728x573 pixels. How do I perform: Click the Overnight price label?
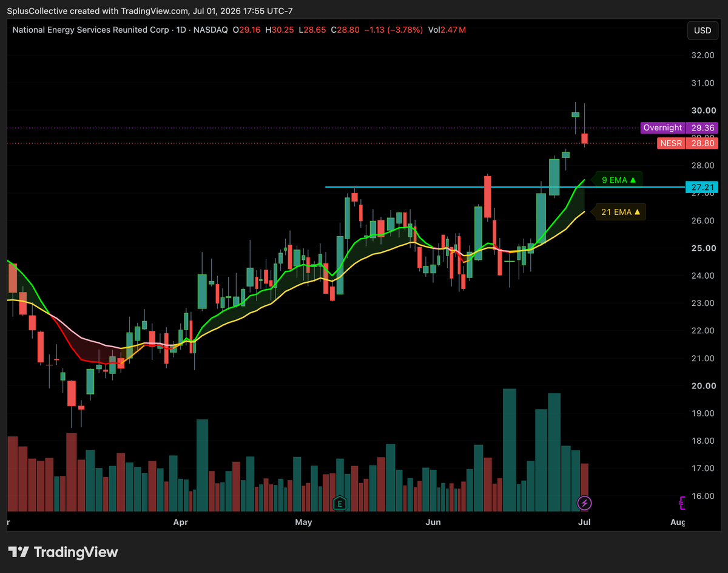coord(662,127)
